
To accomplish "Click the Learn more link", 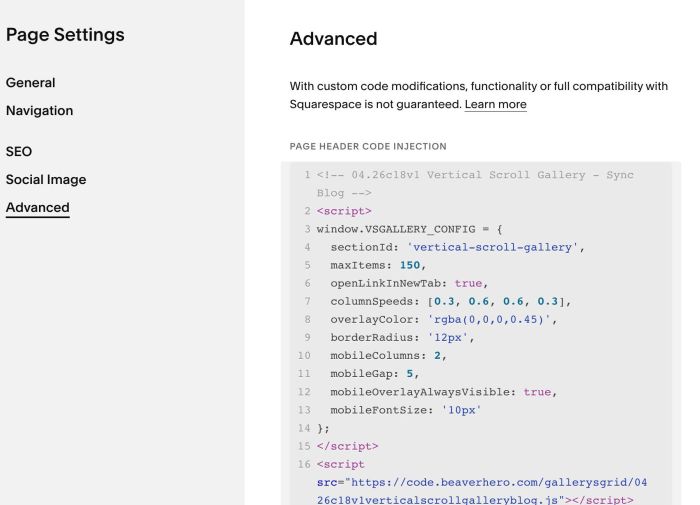I will pos(495,104).
